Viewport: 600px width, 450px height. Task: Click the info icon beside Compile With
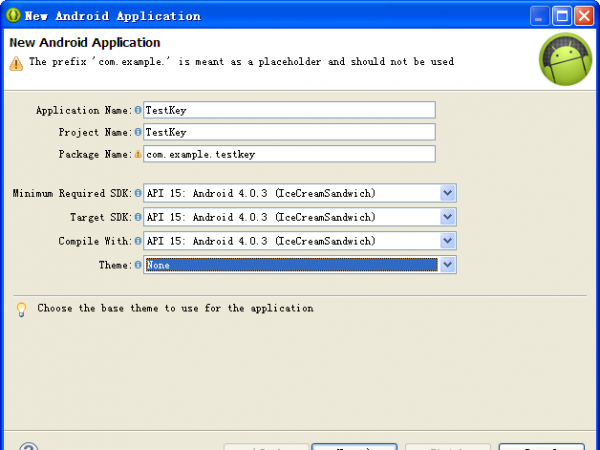pos(138,241)
